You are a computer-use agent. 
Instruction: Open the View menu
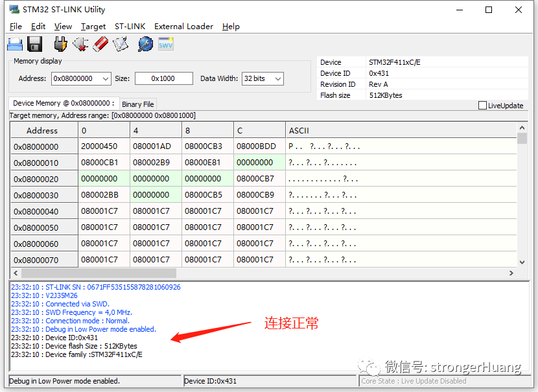coord(63,27)
